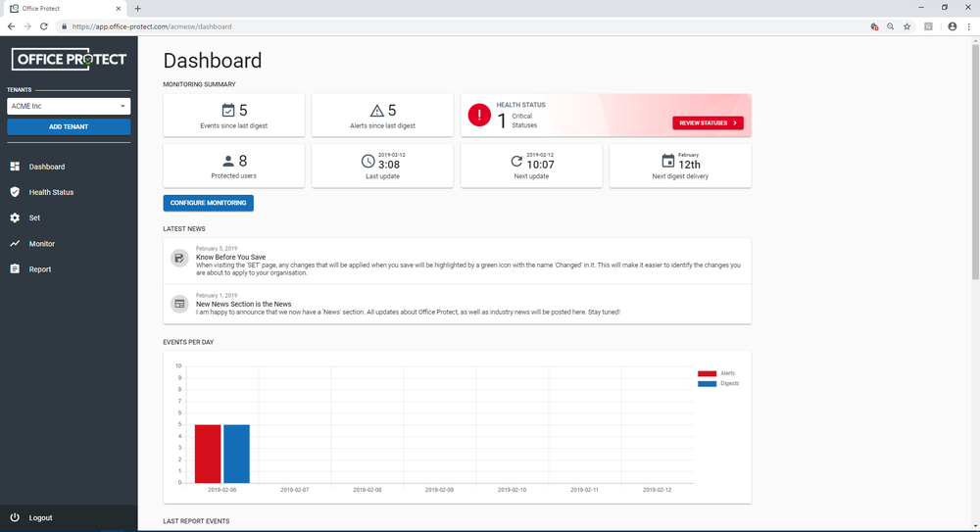Click the Alerts since last digest text
This screenshot has width=980, height=532.
pos(382,125)
